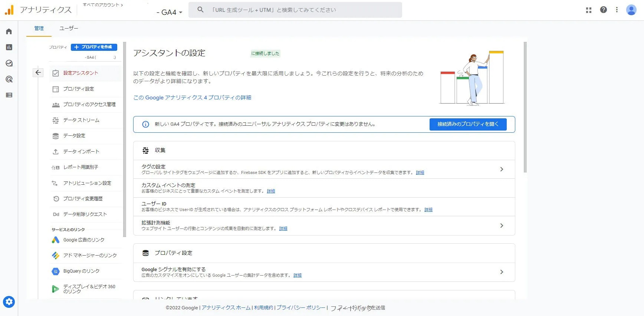Screen dimensions: 644x316
Task: Expand the 拡張計測機能 row chevron
Action: point(502,226)
